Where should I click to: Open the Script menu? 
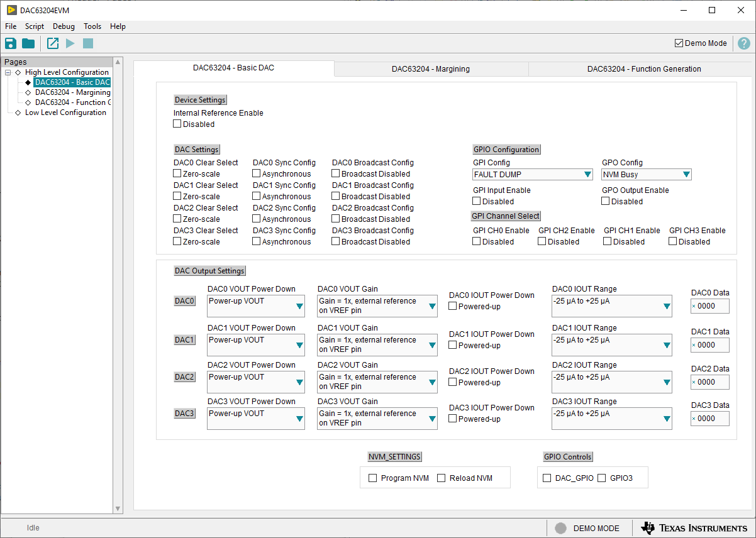(35, 26)
